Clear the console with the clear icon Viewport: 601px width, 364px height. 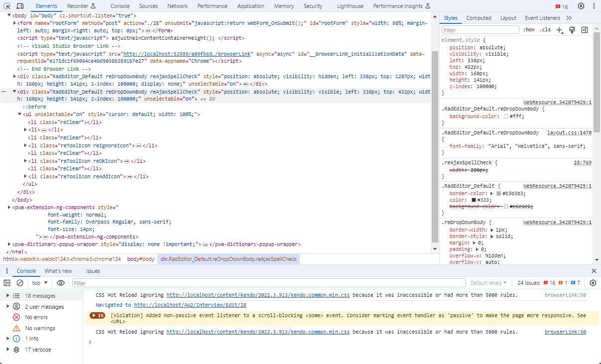(20, 283)
